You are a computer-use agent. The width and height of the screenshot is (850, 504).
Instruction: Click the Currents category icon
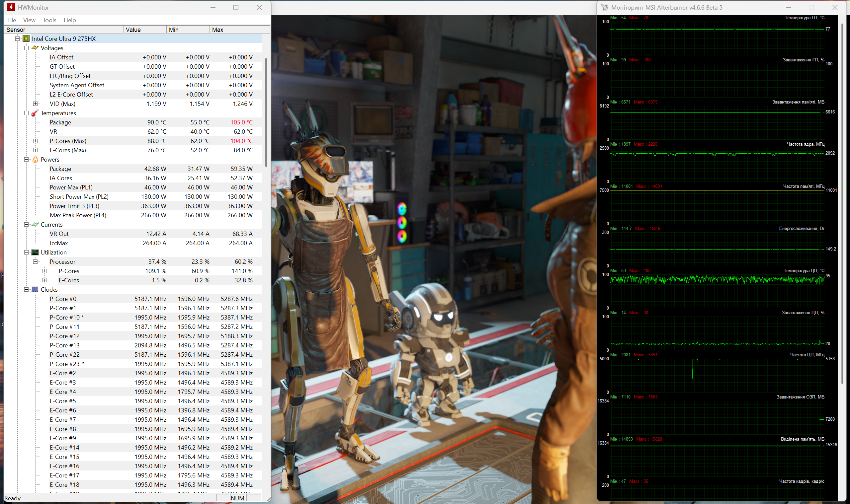point(35,225)
